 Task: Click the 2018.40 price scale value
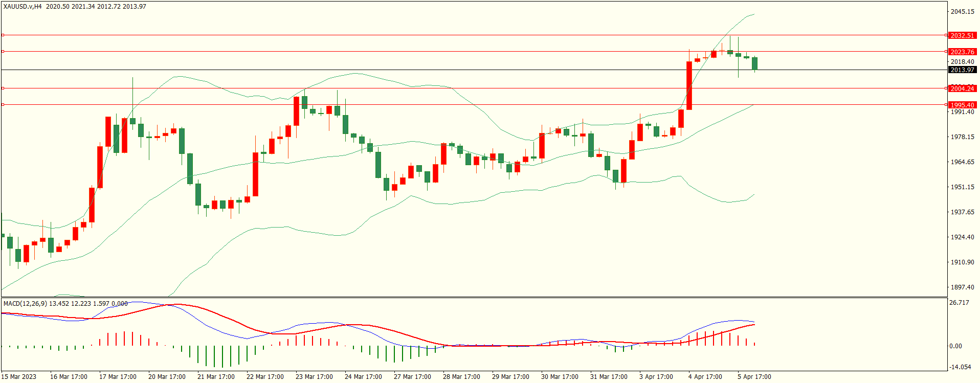coord(962,61)
